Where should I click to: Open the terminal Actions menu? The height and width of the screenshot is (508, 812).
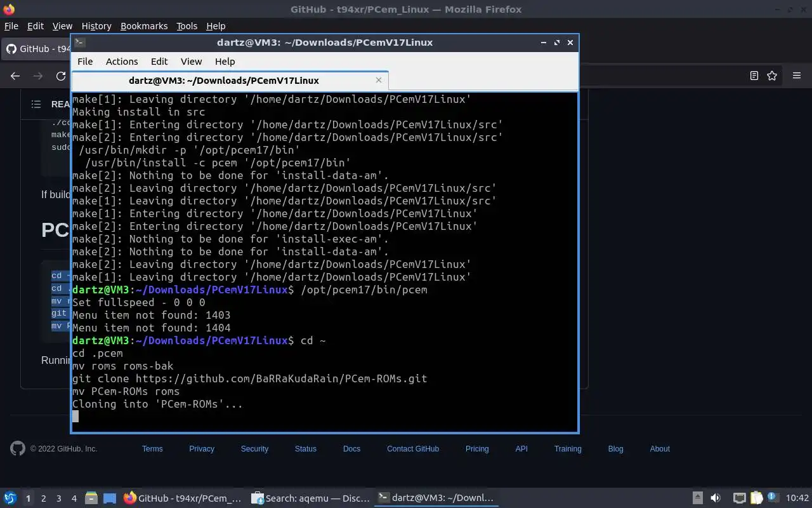click(122, 62)
